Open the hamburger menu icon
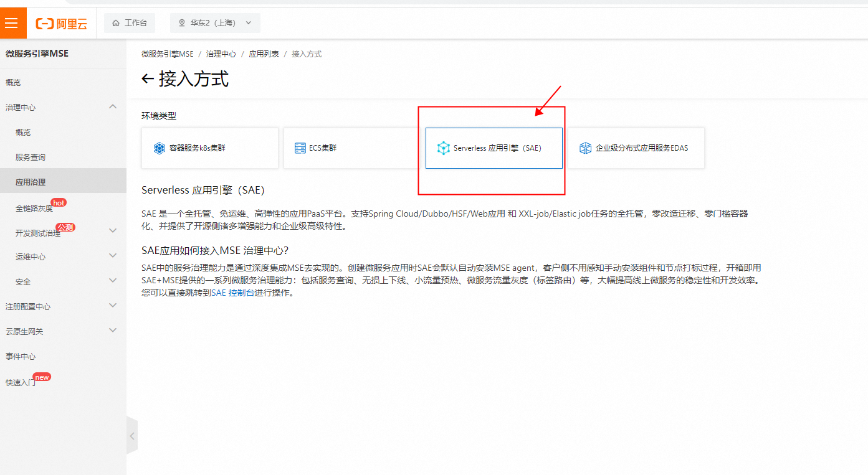This screenshot has height=475, width=868. tap(11, 23)
